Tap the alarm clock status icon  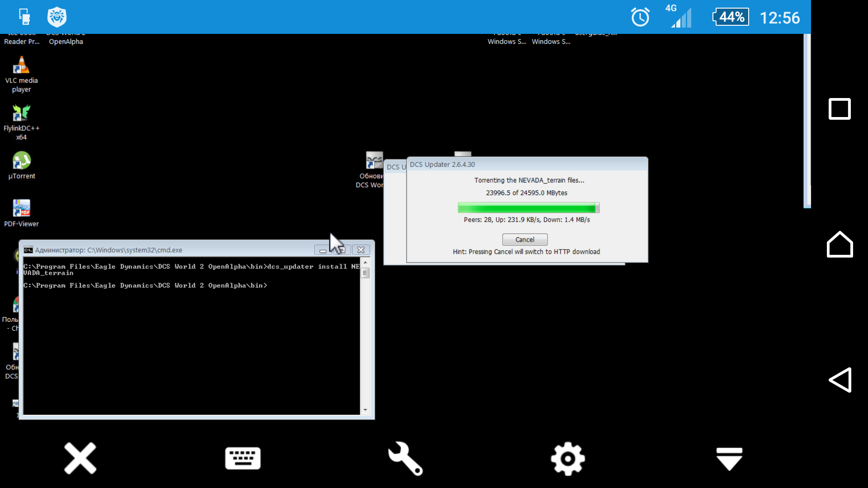coord(640,17)
